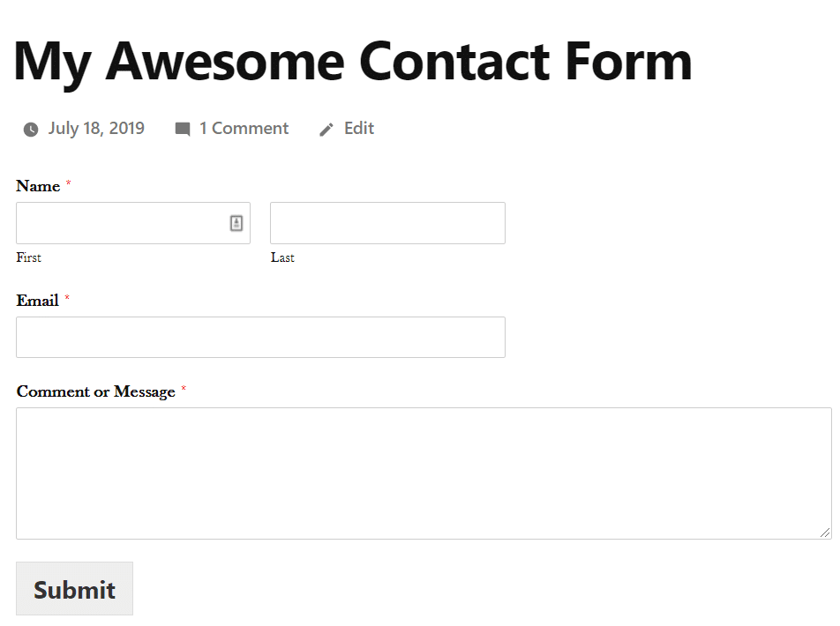Select the Last name input field
The image size is (840, 626).
pos(387,222)
